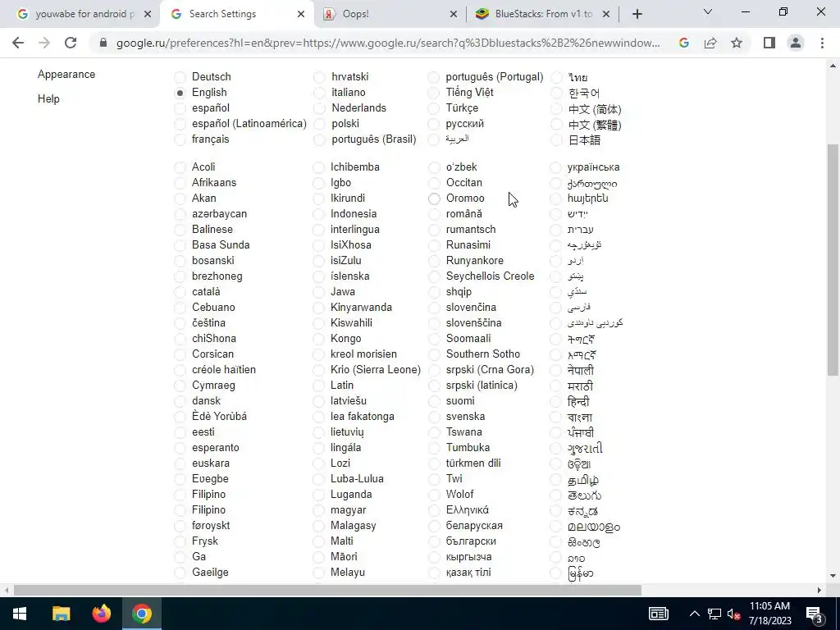
Task: Click the horizontal scrollbar thumb
Action: pos(327,591)
